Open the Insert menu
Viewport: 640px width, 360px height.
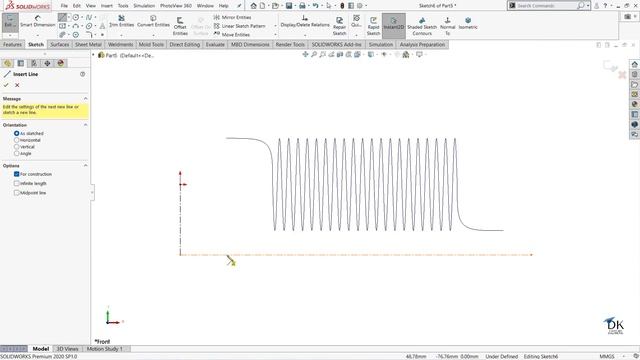(x=107, y=6)
